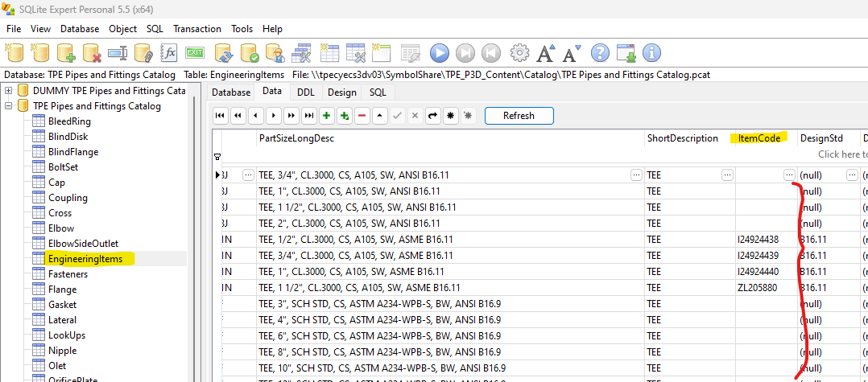Viewport: 868px width, 382px height.
Task: Click the New Table toolbar icon
Action: point(330,53)
